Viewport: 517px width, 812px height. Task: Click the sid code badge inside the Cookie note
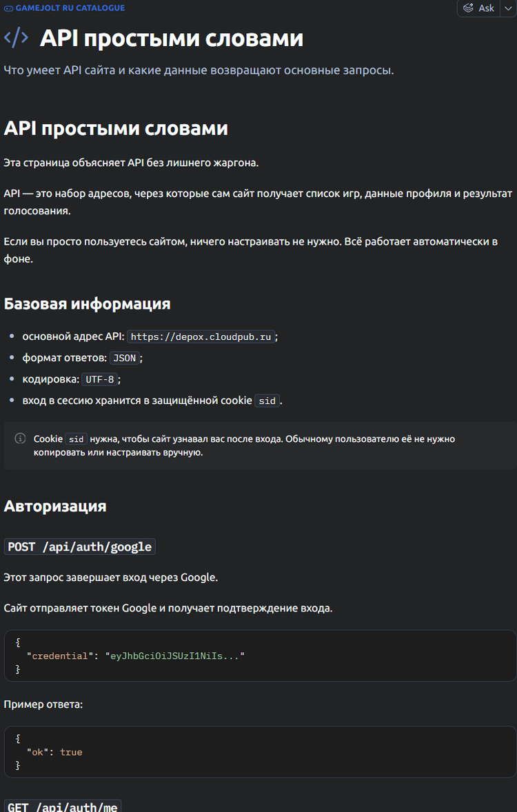(75, 439)
